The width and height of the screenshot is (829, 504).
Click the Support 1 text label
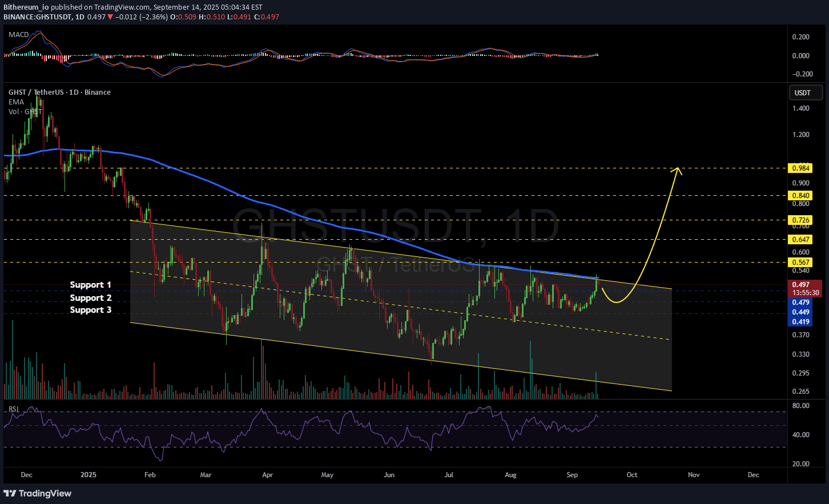tap(91, 284)
